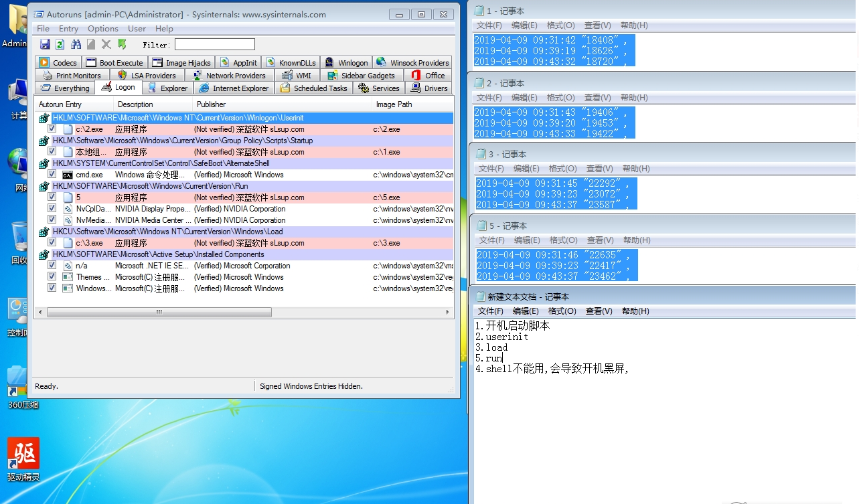Switch to the Services tab

click(378, 88)
